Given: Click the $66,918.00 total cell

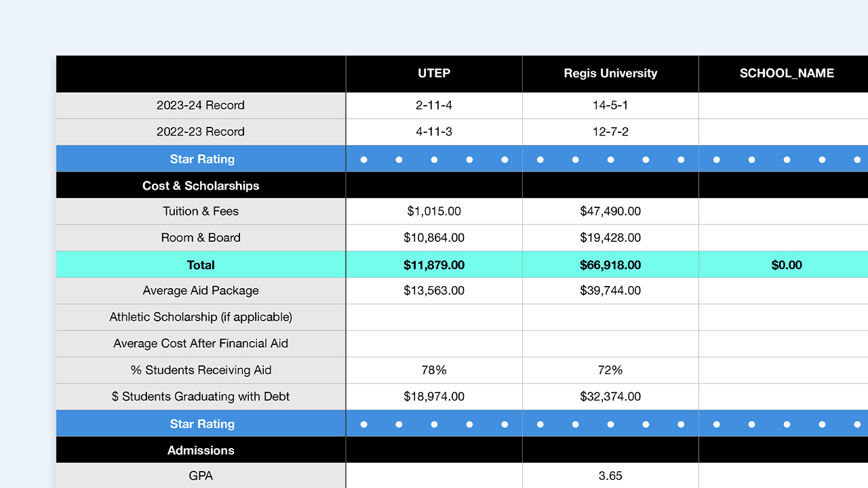Looking at the screenshot, I should [x=610, y=264].
